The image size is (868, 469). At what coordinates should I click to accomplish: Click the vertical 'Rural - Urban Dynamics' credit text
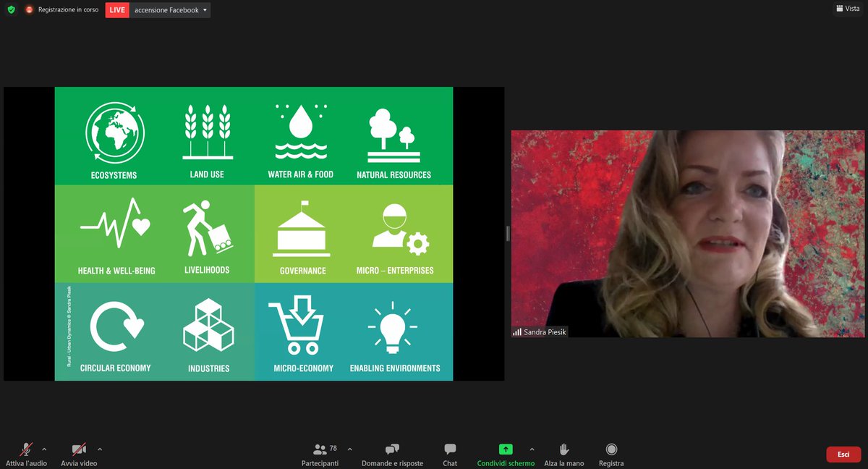pyautogui.click(x=69, y=326)
